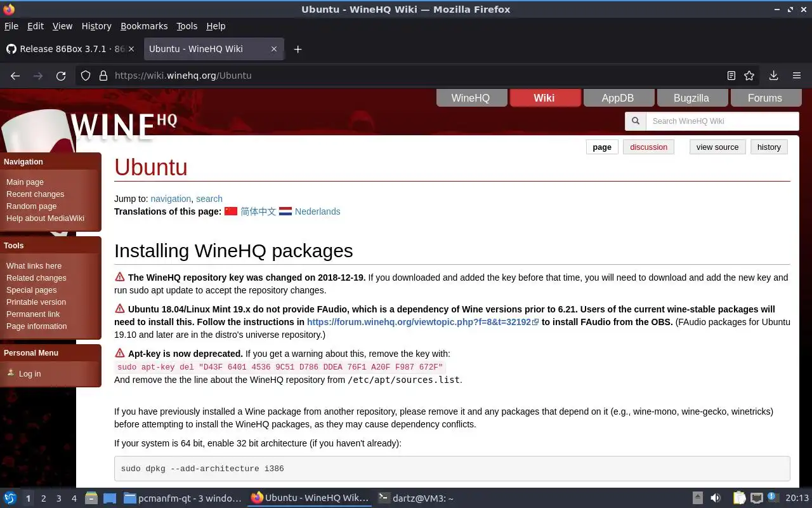Click the view source tab
Image resolution: width=812 pixels, height=508 pixels.
pyautogui.click(x=717, y=147)
